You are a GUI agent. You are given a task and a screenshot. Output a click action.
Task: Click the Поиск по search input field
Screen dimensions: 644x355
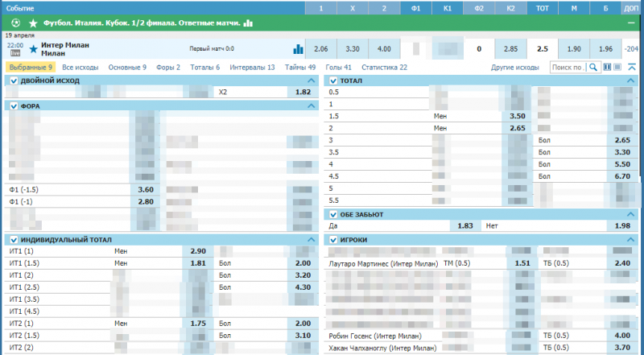pos(568,68)
